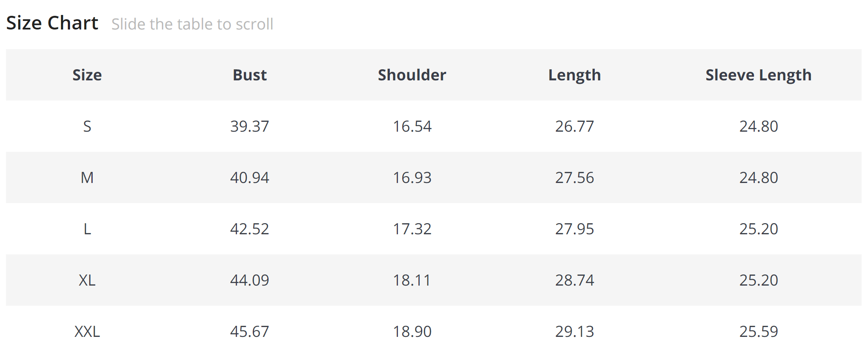Click the XXL size row label
Screen dimensions: 868x348
(87, 331)
